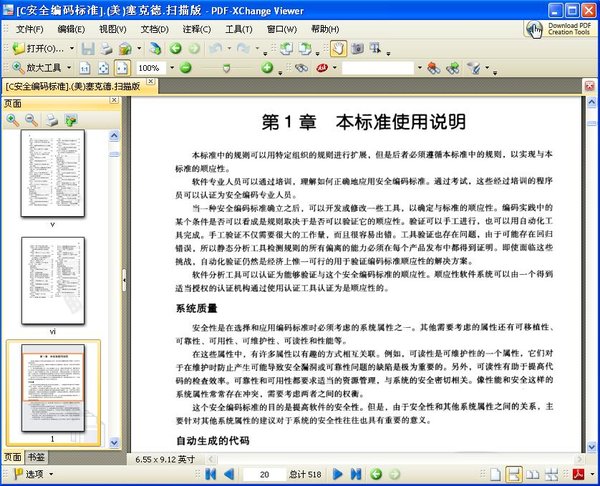
Task: Click the hand tool icon in toolbar
Action: pyautogui.click(x=338, y=47)
